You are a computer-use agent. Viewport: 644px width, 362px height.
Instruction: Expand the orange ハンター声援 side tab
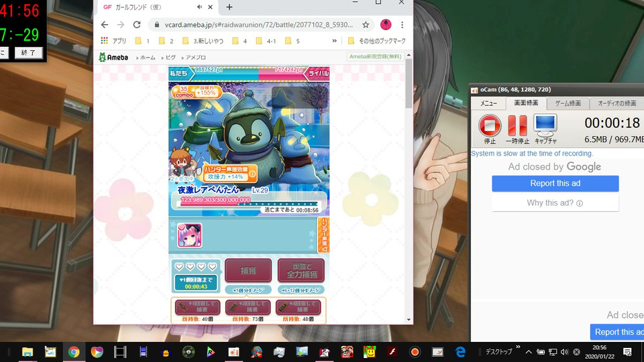point(323,235)
